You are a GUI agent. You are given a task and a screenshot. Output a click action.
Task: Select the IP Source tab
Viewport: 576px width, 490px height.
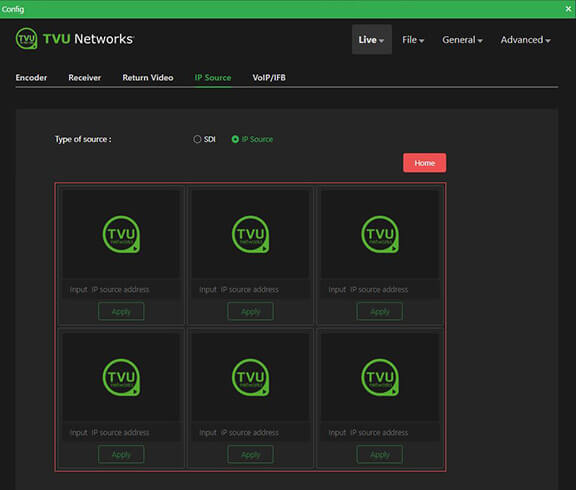coord(213,78)
